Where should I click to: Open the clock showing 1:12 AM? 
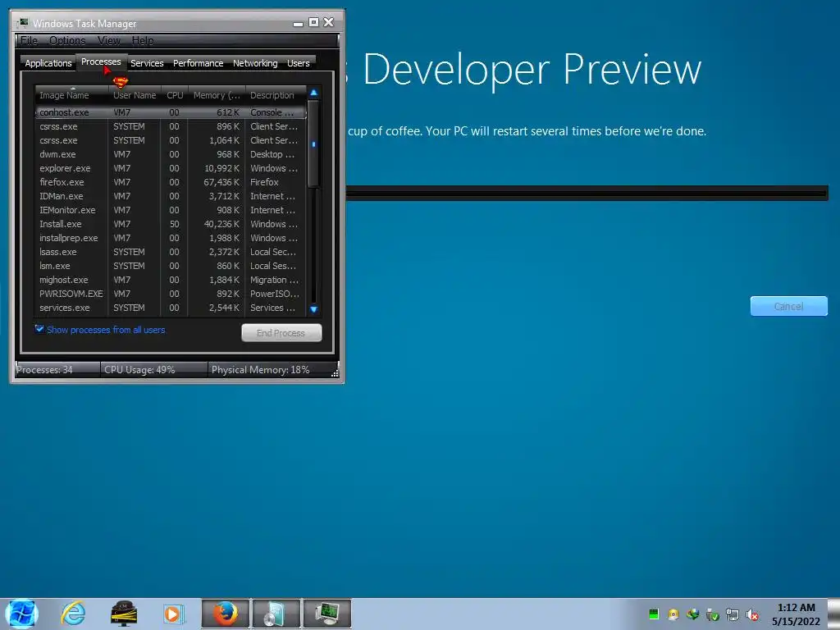(796, 614)
